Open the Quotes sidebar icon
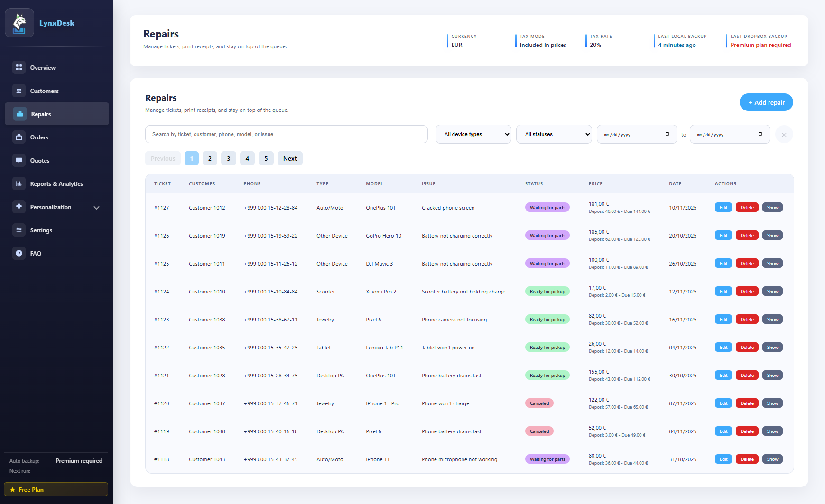Screen dimensions: 825x504 19,160
